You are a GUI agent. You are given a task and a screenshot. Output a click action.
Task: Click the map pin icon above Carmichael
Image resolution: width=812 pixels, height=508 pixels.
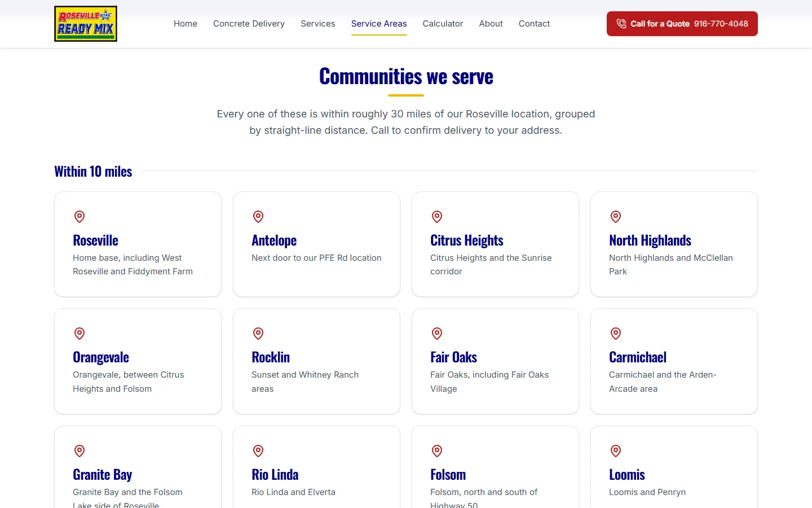[x=616, y=334]
